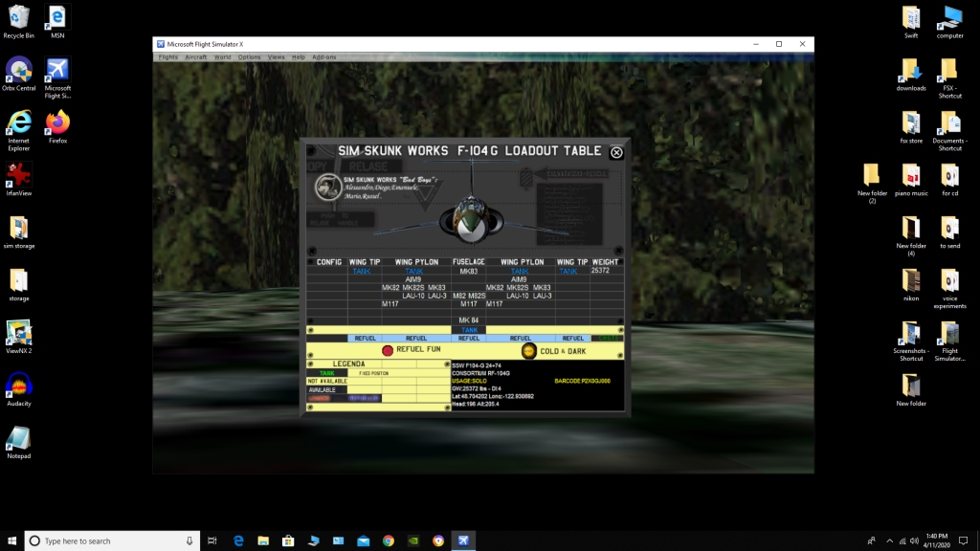Viewport: 980px width, 551px height.
Task: Click the FUSELAGE column header
Action: point(469,262)
